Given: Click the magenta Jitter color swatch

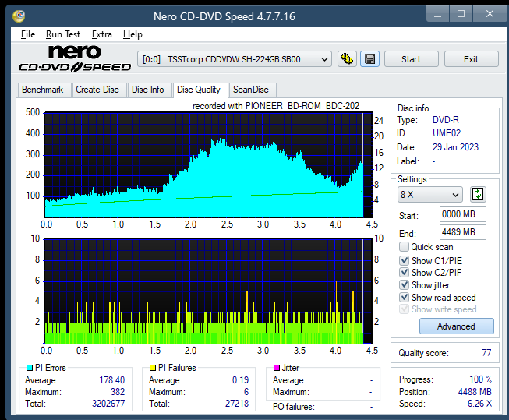Looking at the screenshot, I should [x=277, y=368].
